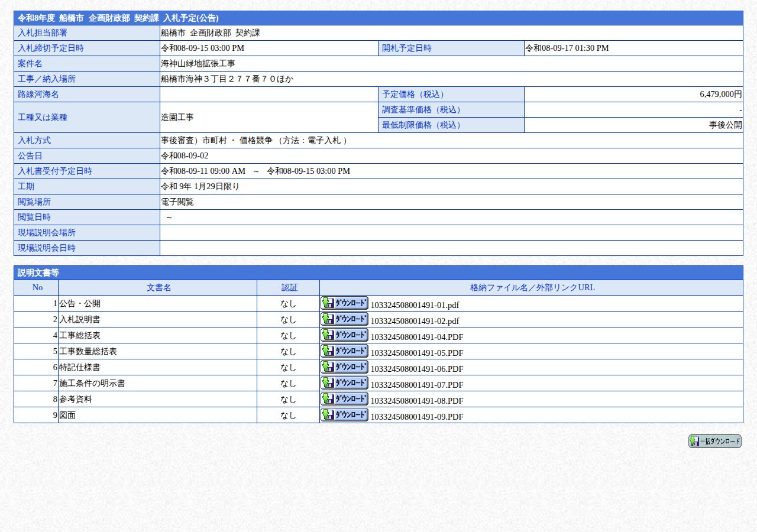Click the 工事総括表 document name cell

pos(157,335)
